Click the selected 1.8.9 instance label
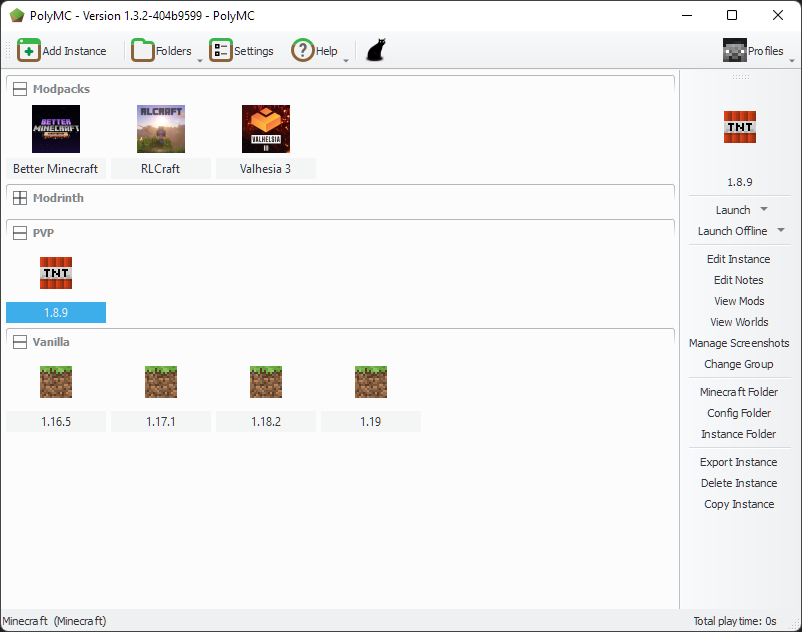This screenshot has width=802, height=632. coord(55,312)
